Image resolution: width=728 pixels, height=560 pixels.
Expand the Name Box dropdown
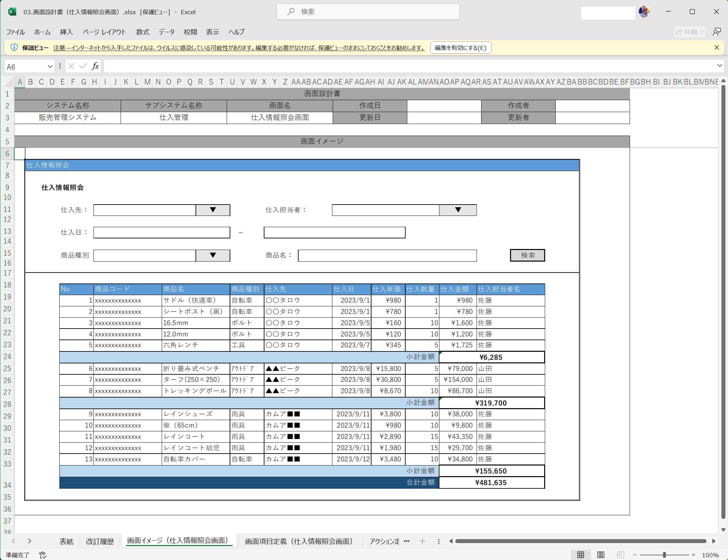(50, 67)
